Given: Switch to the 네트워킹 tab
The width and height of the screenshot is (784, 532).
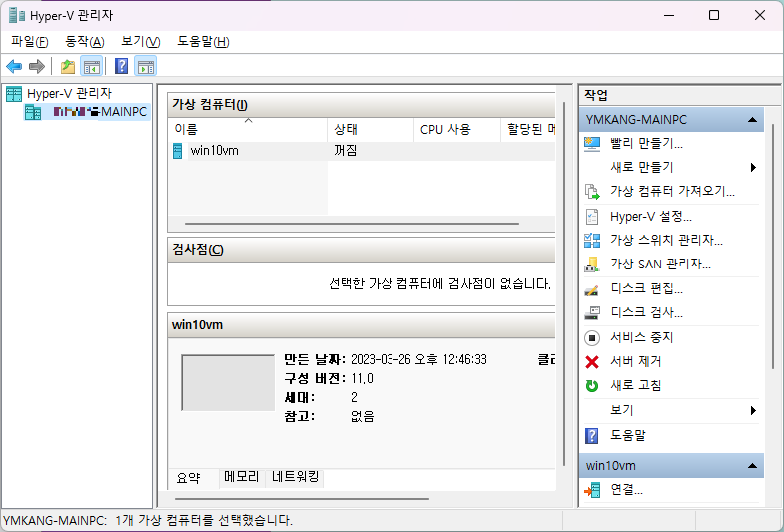Looking at the screenshot, I should click(295, 477).
